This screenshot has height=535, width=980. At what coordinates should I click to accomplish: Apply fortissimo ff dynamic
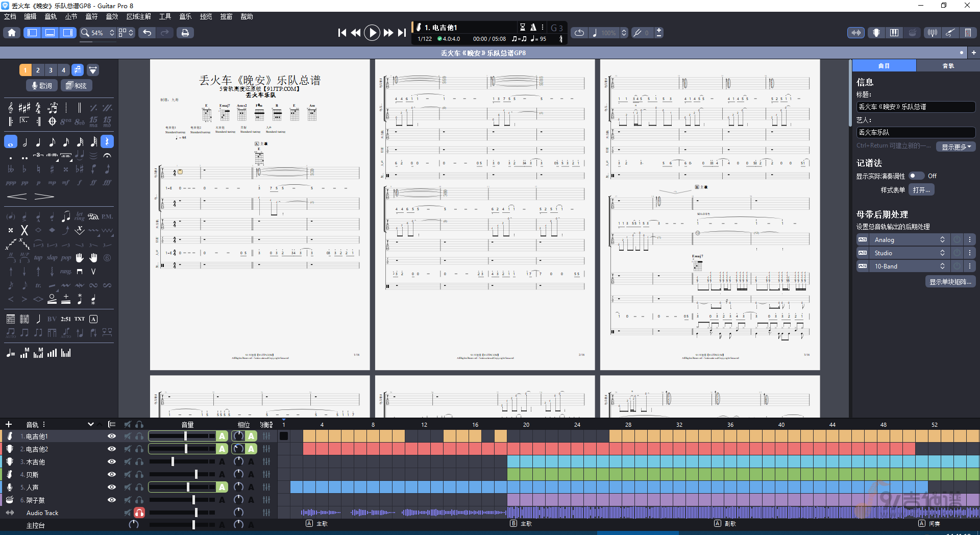[93, 183]
